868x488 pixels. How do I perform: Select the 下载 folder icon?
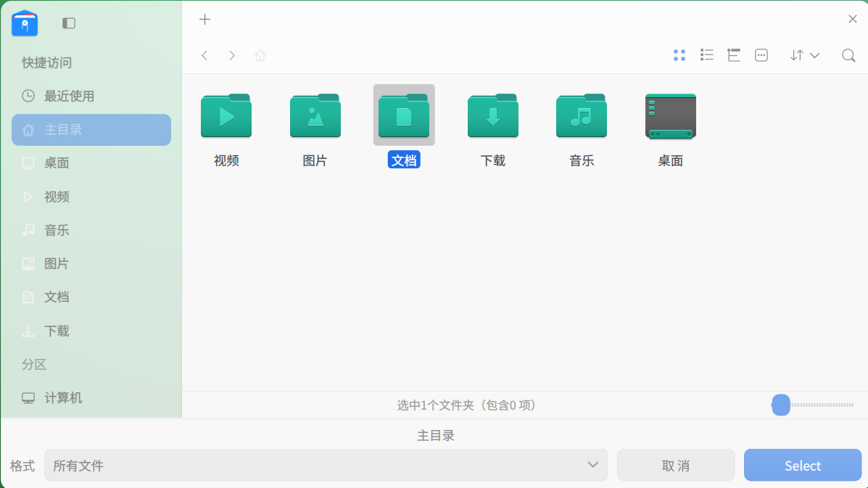[492, 115]
